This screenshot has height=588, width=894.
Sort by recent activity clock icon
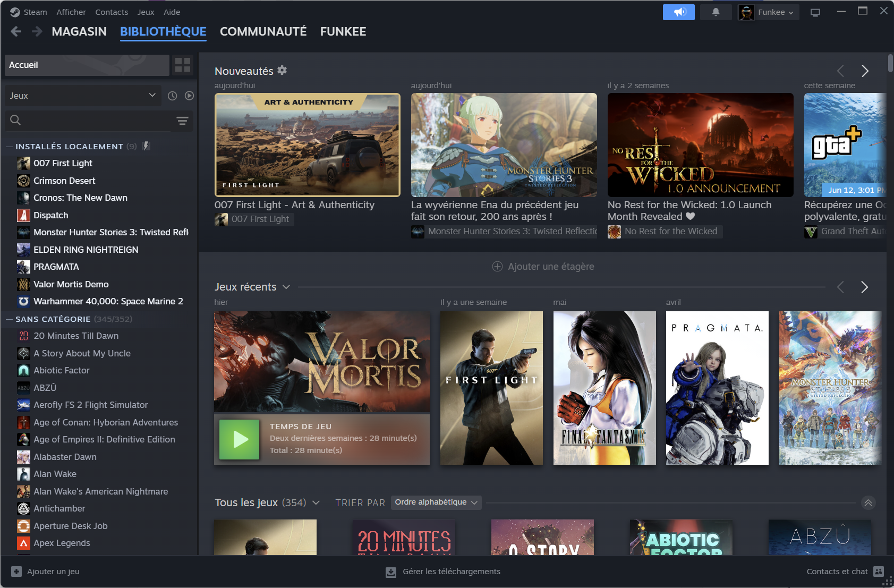(x=172, y=96)
